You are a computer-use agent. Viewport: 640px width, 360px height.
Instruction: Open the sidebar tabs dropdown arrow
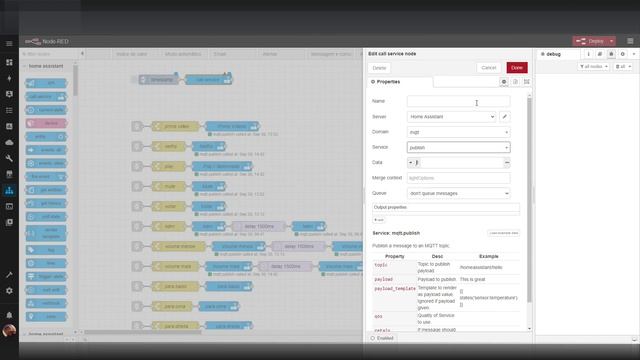[x=634, y=54]
